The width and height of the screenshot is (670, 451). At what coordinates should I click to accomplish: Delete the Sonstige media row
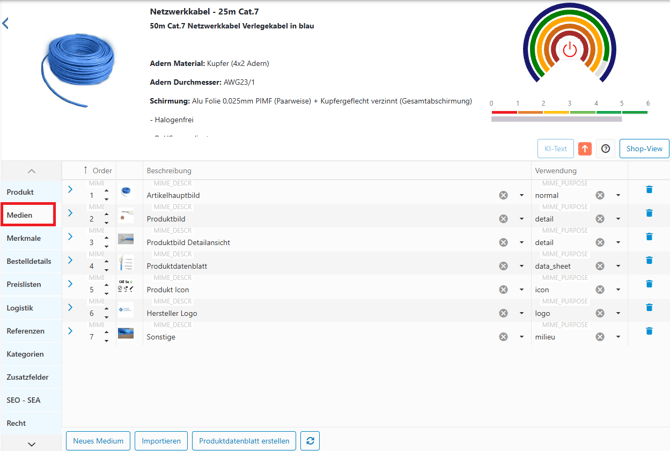point(649,331)
